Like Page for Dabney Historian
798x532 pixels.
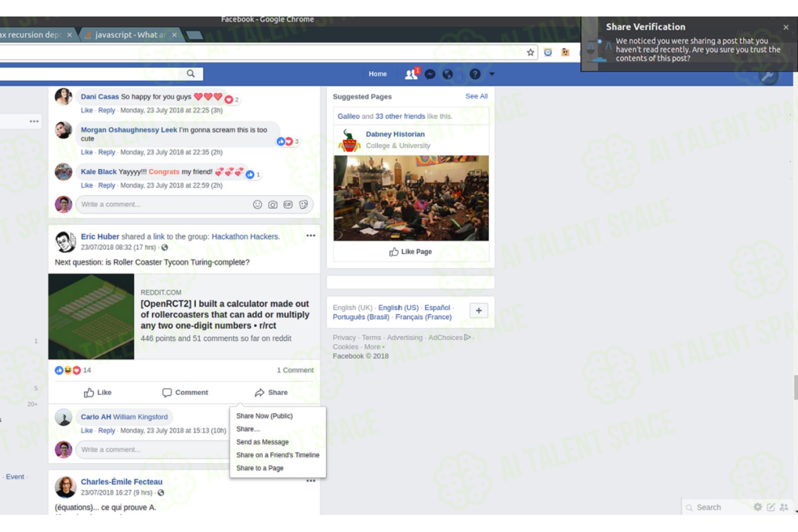pos(410,252)
